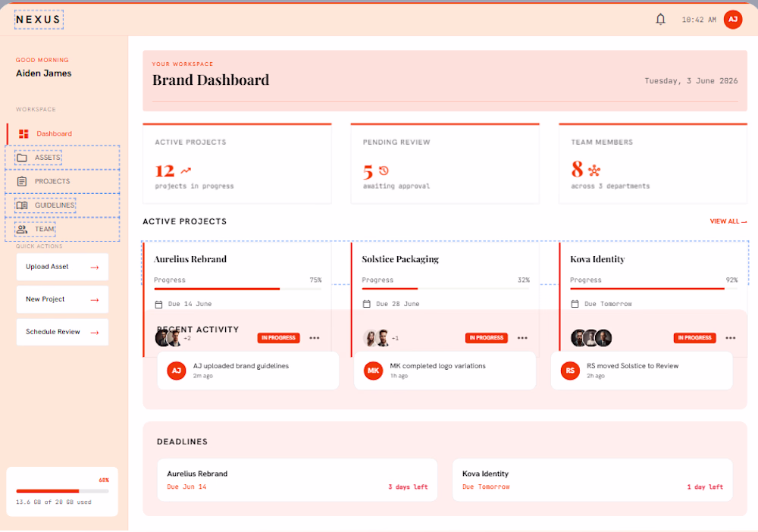Open the AJ profile avatar menu
758x532 pixels.
733,20
